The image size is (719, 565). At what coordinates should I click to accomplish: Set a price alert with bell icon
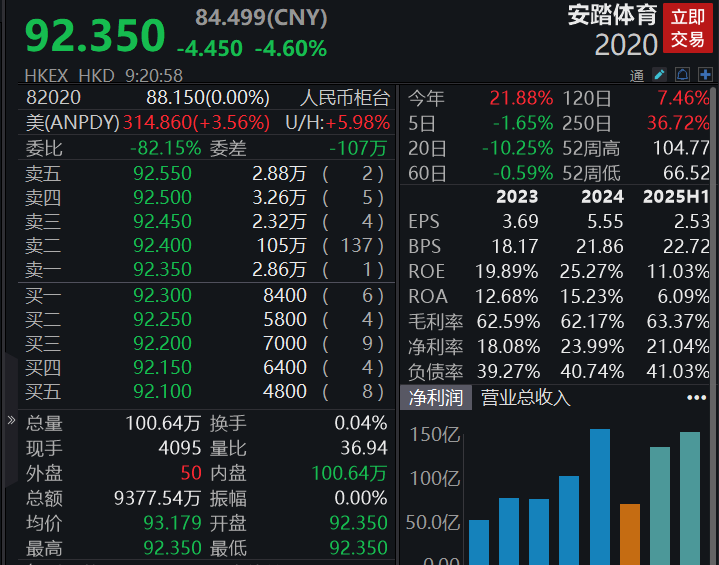[683, 74]
